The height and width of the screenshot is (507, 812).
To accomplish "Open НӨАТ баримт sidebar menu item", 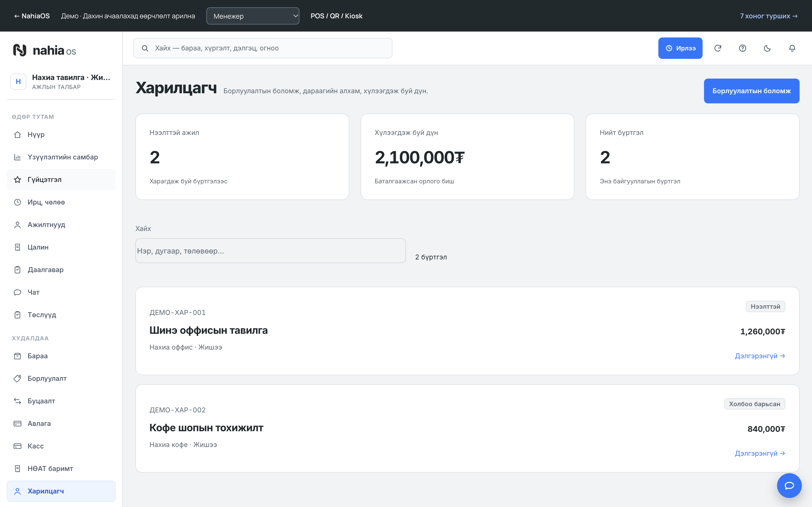I will (61, 469).
